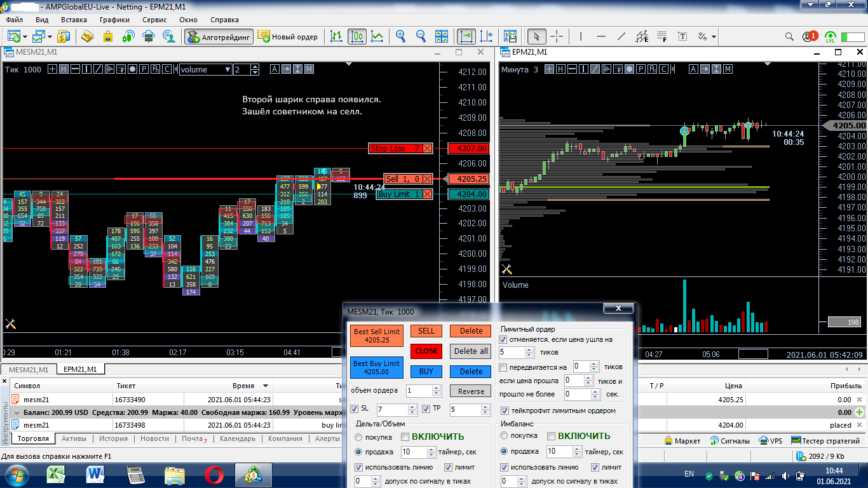Click the Reverse button
The image size is (868, 488).
(x=471, y=391)
